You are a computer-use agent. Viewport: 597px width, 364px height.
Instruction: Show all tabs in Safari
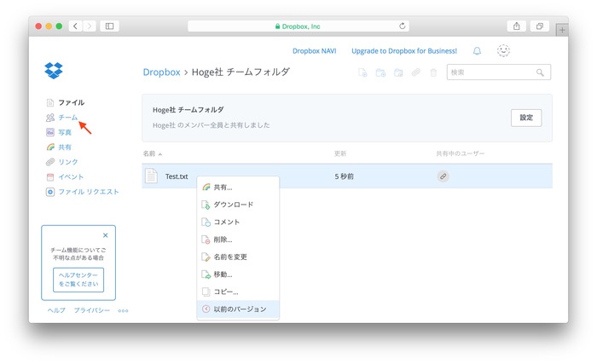point(540,26)
